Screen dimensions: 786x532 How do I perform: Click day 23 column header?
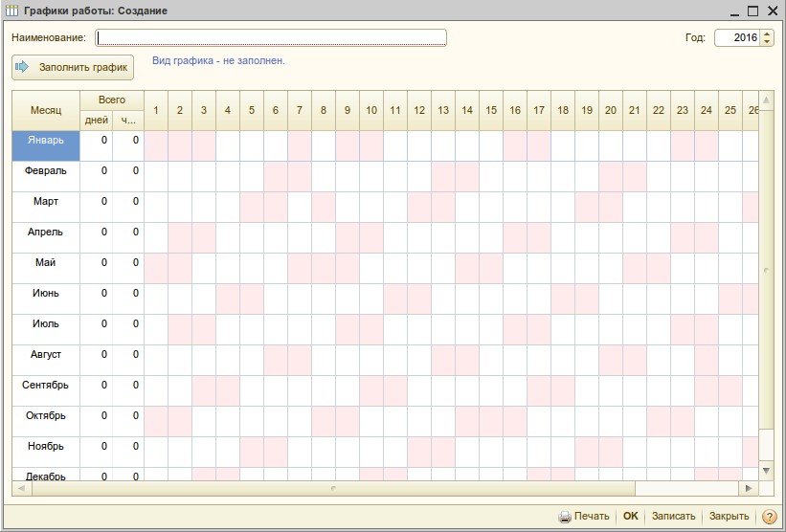click(x=683, y=110)
